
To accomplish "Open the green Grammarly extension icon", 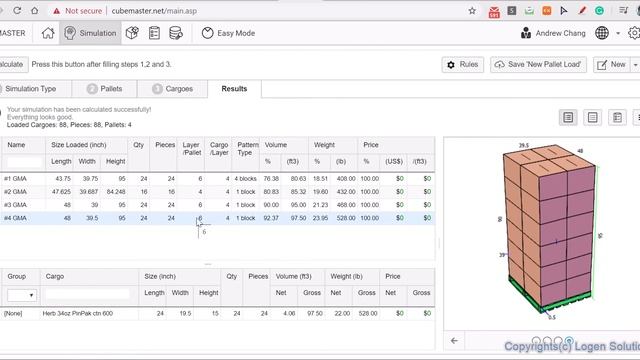I will point(599,11).
